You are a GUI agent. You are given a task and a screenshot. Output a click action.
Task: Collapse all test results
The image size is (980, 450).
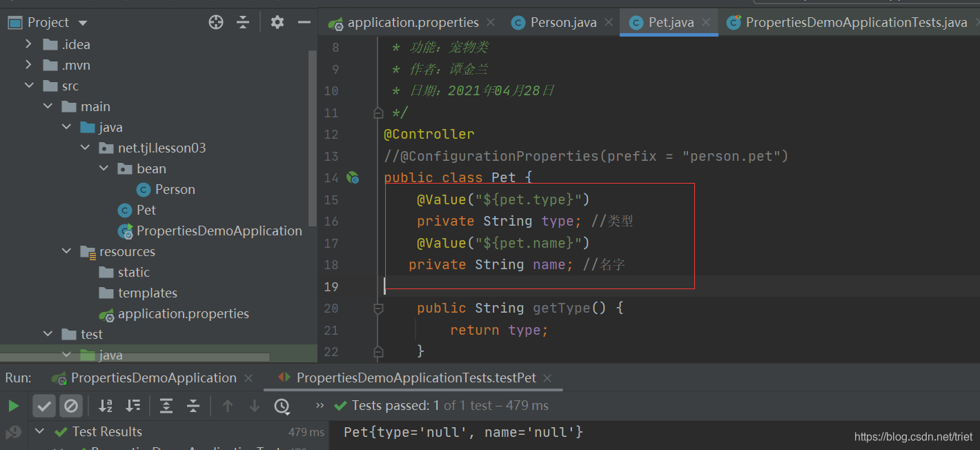click(x=193, y=406)
